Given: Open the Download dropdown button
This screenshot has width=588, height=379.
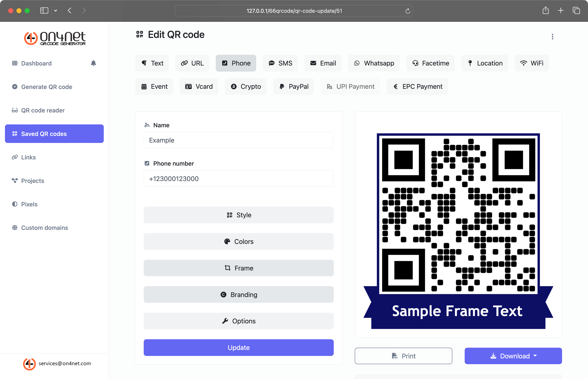Looking at the screenshot, I should click(x=513, y=356).
